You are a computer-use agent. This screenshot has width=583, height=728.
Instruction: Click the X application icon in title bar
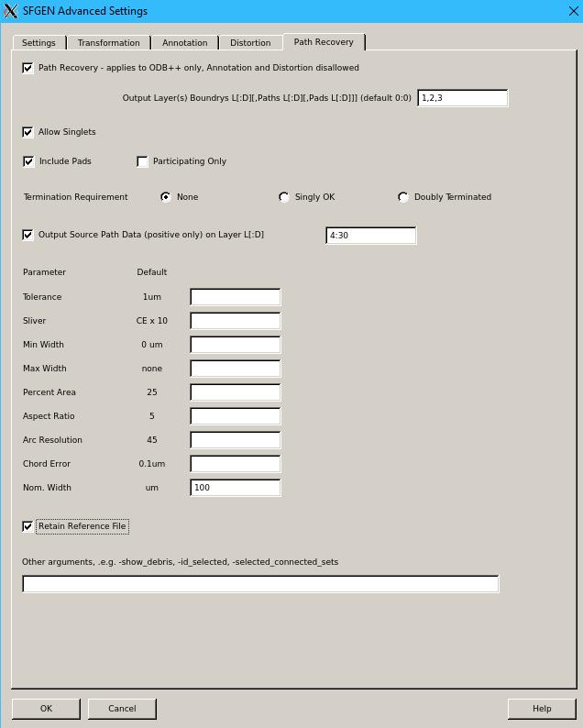tap(11, 11)
